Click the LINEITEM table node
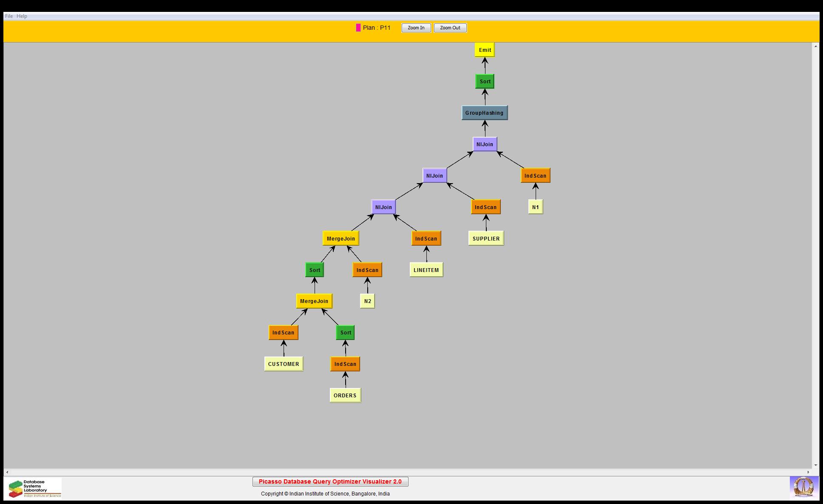This screenshot has width=823, height=504. 426,270
